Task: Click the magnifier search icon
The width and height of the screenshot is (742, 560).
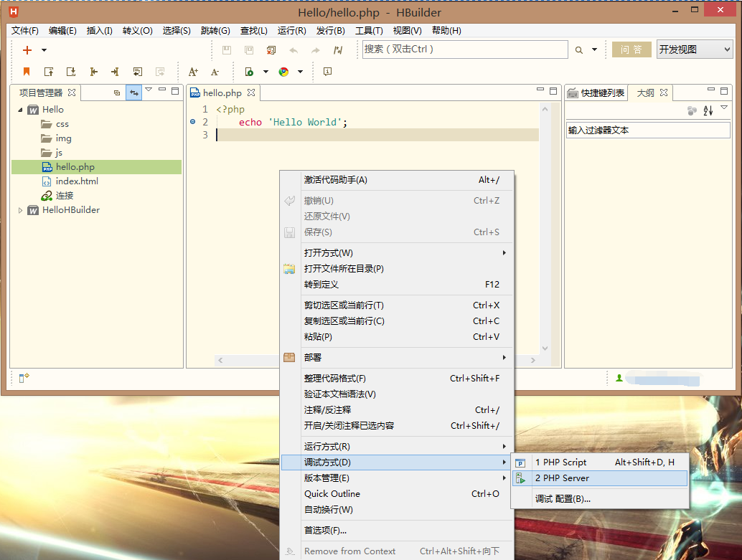Action: pyautogui.click(x=578, y=49)
